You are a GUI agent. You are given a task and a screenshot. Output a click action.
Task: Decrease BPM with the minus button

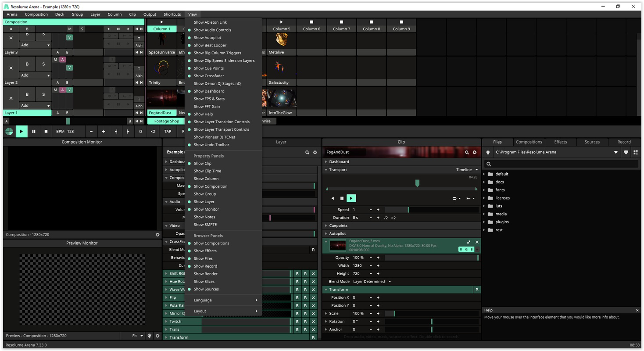pos(91,131)
